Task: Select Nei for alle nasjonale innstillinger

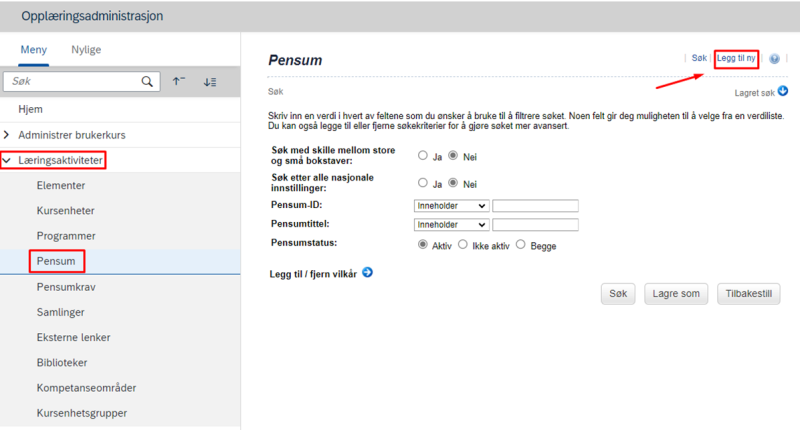Action: (453, 183)
